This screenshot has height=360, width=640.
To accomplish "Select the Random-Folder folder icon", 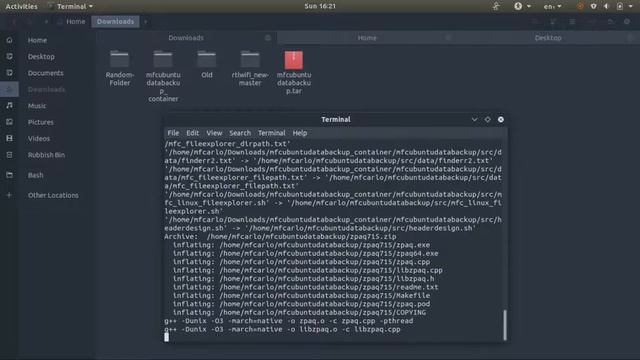I will tap(120, 60).
